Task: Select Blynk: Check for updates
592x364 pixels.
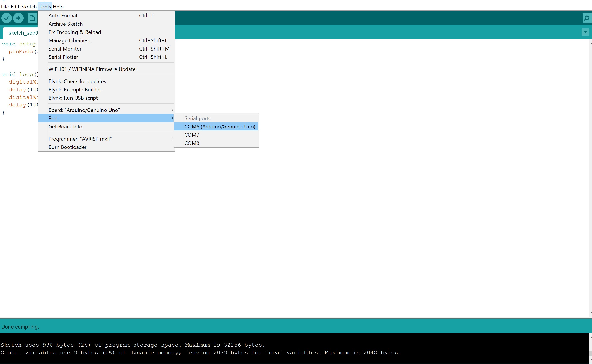Action: click(106, 81)
